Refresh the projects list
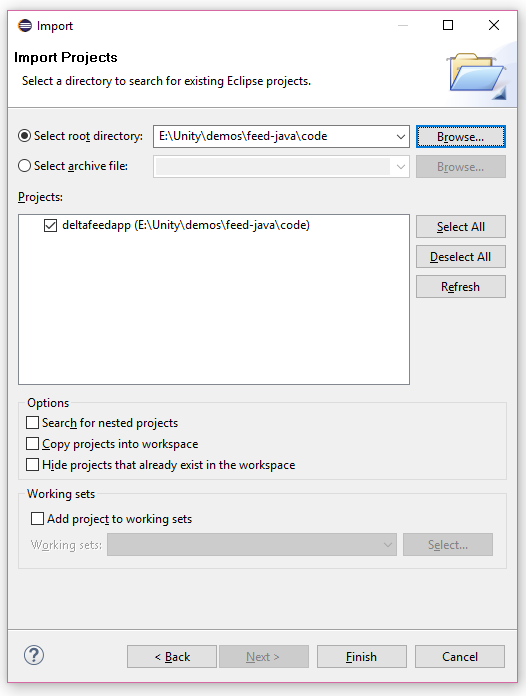This screenshot has width=526, height=696. [x=460, y=287]
